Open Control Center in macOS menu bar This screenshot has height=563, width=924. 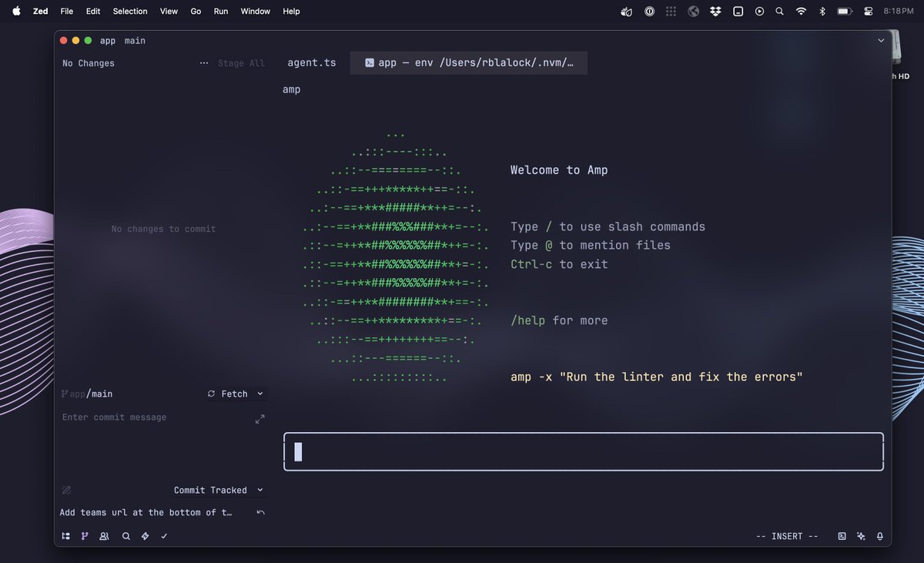click(869, 12)
